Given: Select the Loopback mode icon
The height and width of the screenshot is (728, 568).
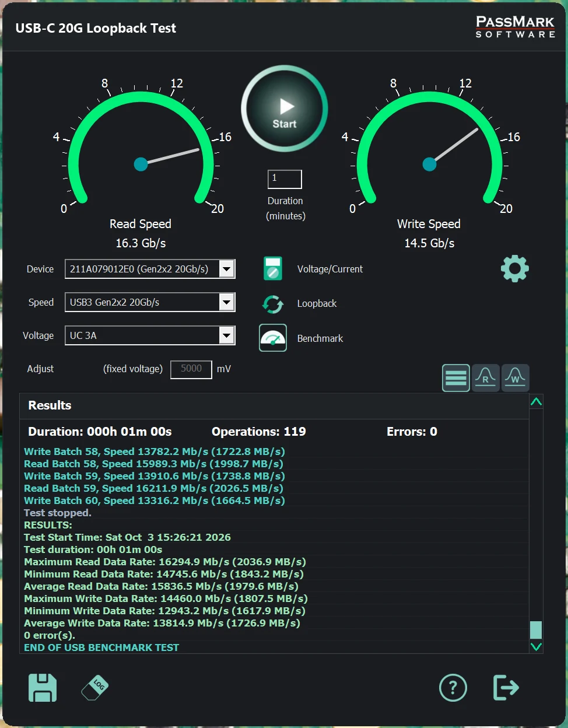Looking at the screenshot, I should [273, 304].
